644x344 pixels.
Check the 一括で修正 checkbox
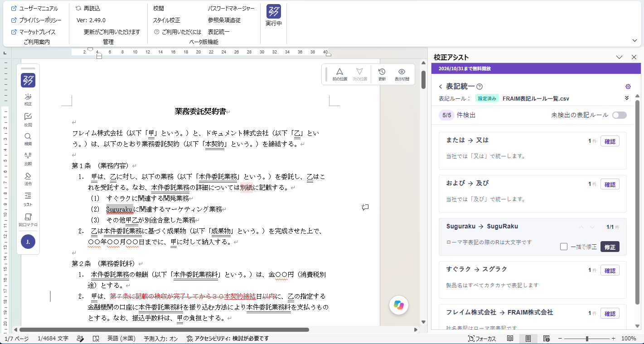pos(564,247)
